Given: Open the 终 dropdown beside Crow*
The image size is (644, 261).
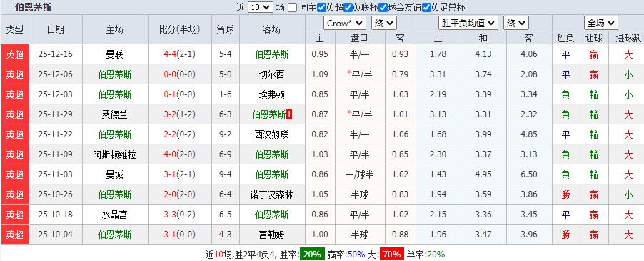Looking at the screenshot, I should pos(384,24).
